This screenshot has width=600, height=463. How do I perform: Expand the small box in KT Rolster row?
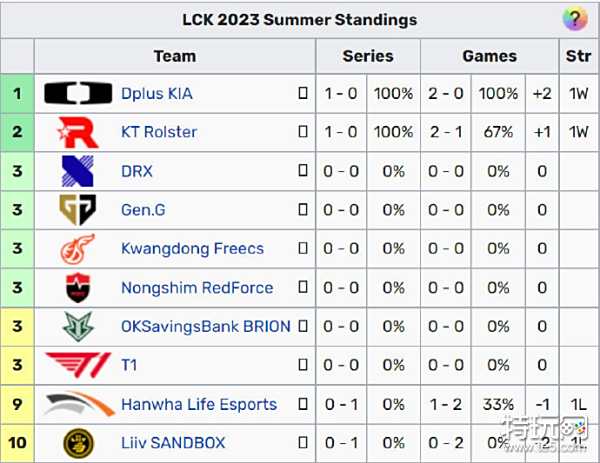click(x=303, y=132)
